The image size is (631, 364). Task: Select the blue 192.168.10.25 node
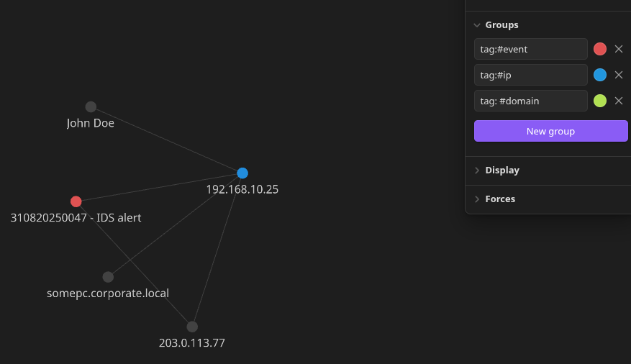[242, 173]
